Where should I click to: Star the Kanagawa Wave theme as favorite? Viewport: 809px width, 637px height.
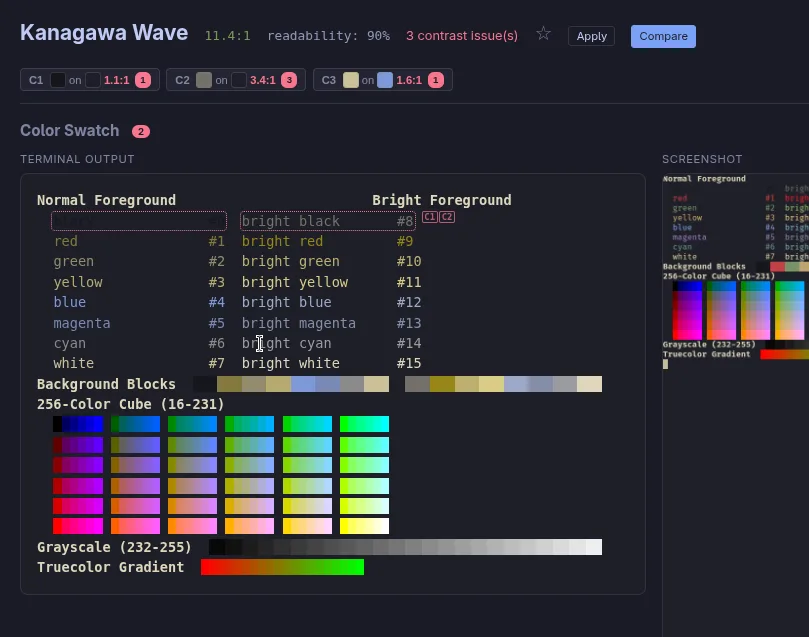click(543, 34)
